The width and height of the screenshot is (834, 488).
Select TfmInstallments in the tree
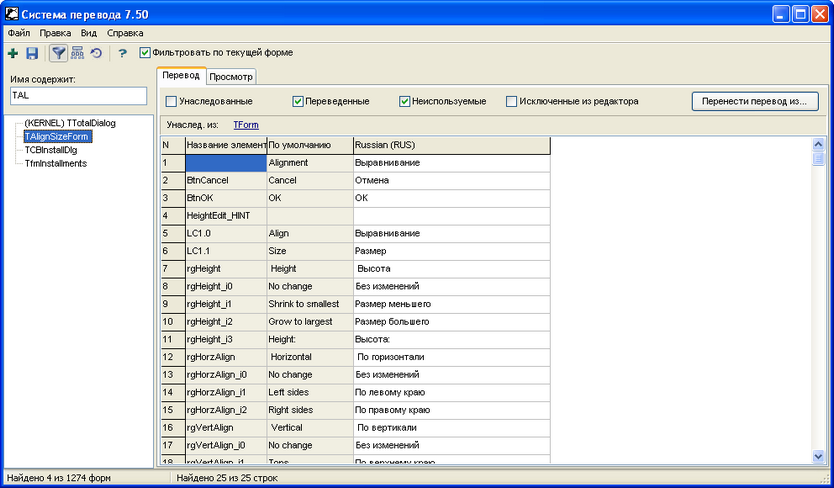pos(56,163)
